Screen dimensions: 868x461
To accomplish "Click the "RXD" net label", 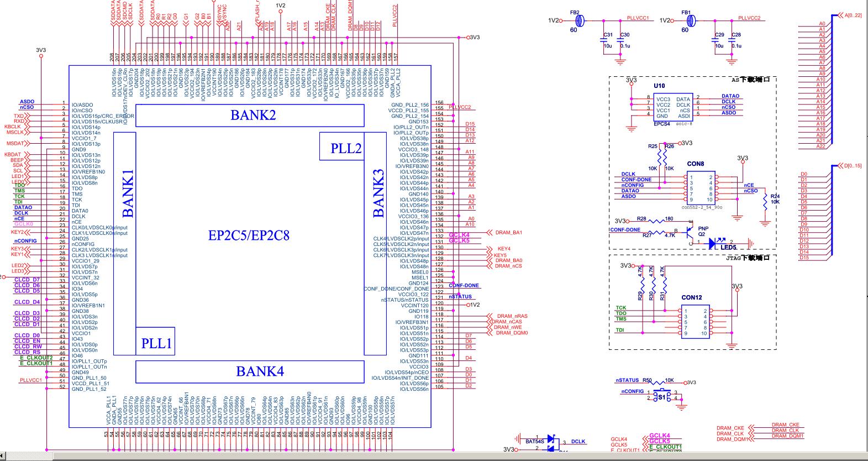I will tap(19, 121).
